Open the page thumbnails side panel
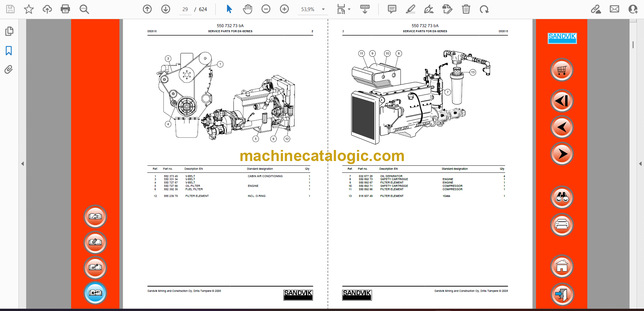 (x=9, y=31)
